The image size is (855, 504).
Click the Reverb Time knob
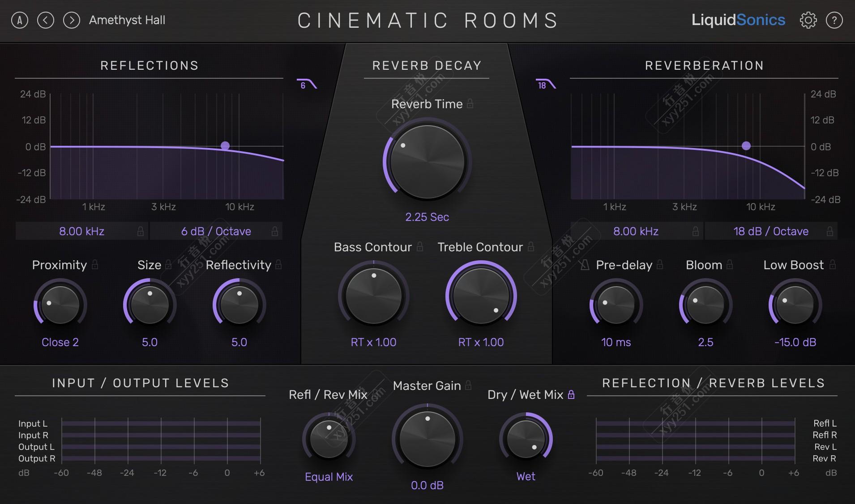tap(427, 161)
